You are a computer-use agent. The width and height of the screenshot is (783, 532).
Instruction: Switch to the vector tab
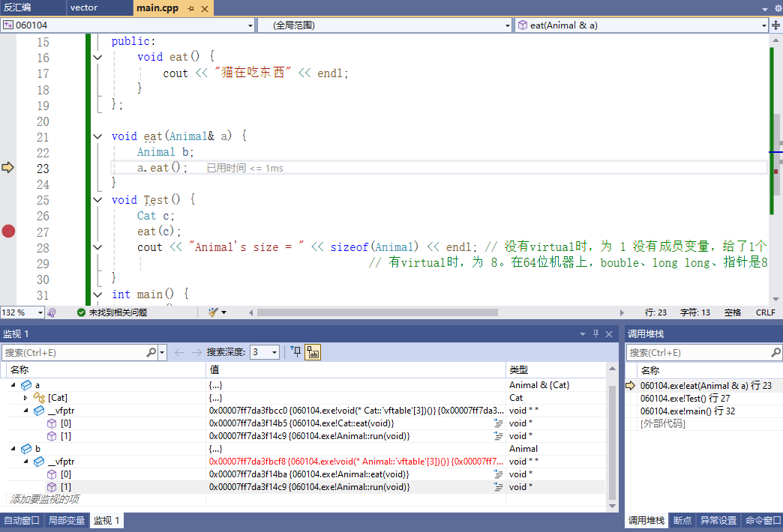click(x=84, y=7)
